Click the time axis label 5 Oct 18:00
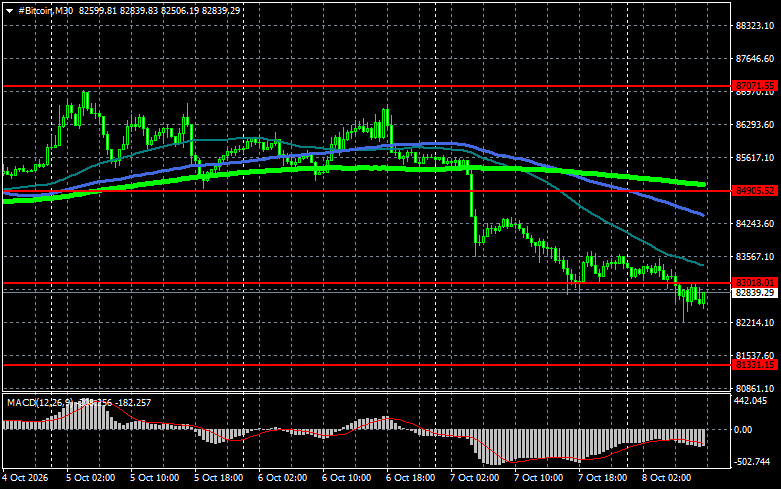 click(219, 478)
